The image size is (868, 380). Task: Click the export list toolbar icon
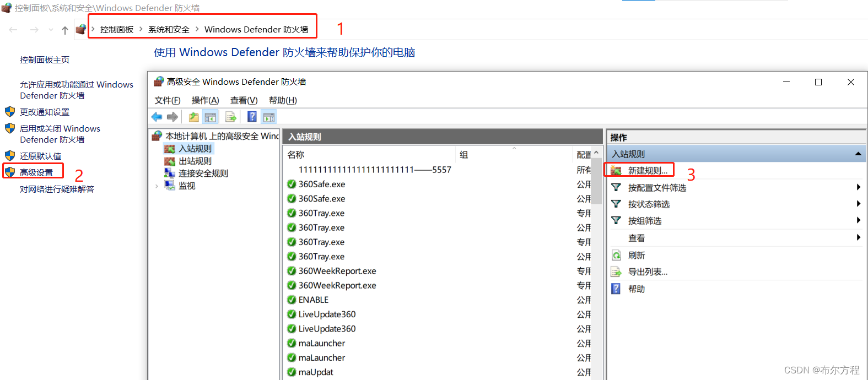pos(231,117)
